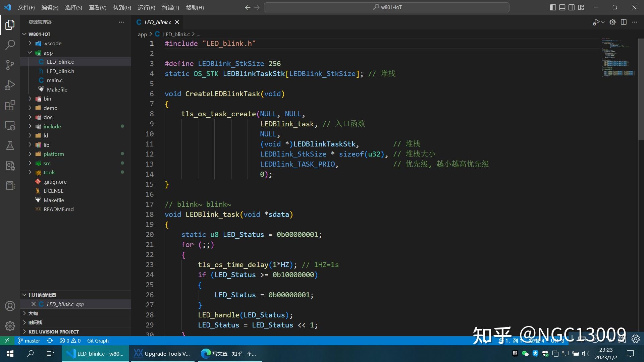The width and height of the screenshot is (644, 362).
Task: Open the editor Split Editor icon
Action: click(x=624, y=22)
